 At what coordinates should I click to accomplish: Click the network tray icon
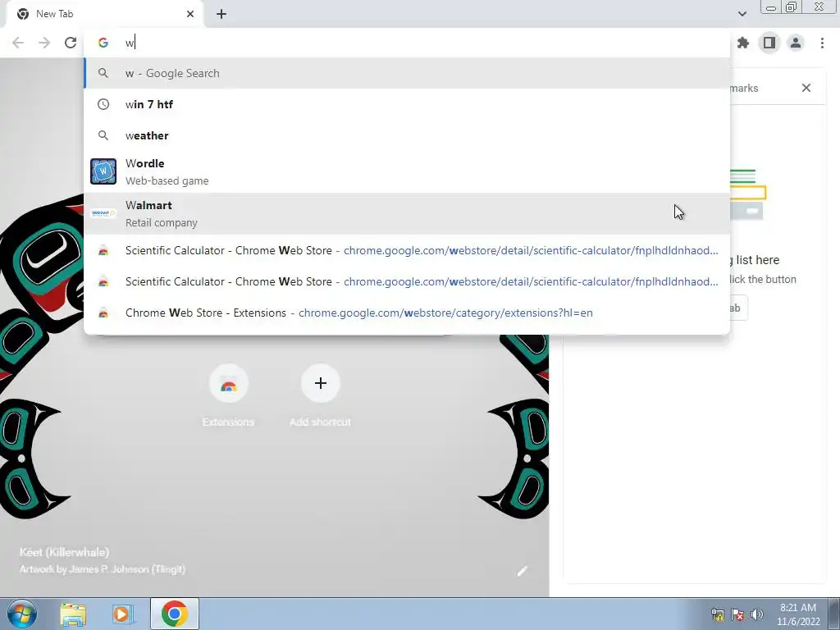[717, 614]
